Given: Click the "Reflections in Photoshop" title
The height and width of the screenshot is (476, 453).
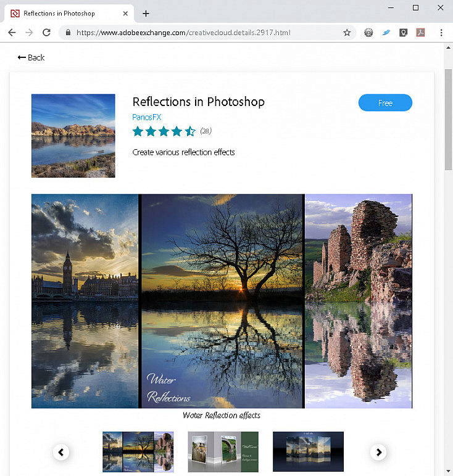Looking at the screenshot, I should (198, 102).
